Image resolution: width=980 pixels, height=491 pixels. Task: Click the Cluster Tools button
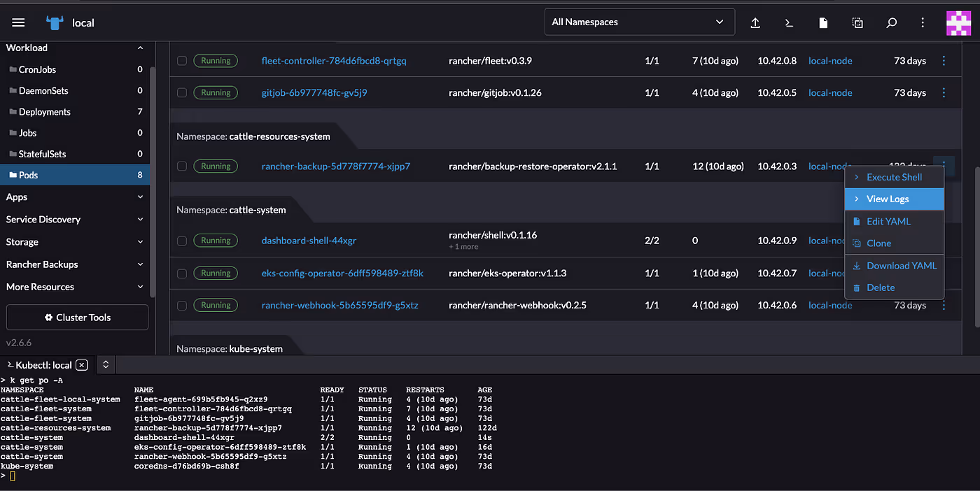pos(77,318)
